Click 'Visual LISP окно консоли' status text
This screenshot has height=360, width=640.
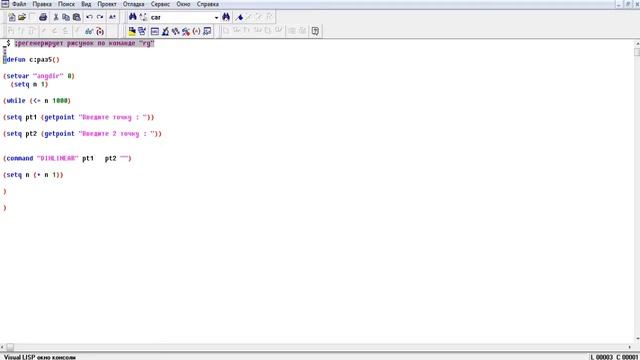[40, 357]
